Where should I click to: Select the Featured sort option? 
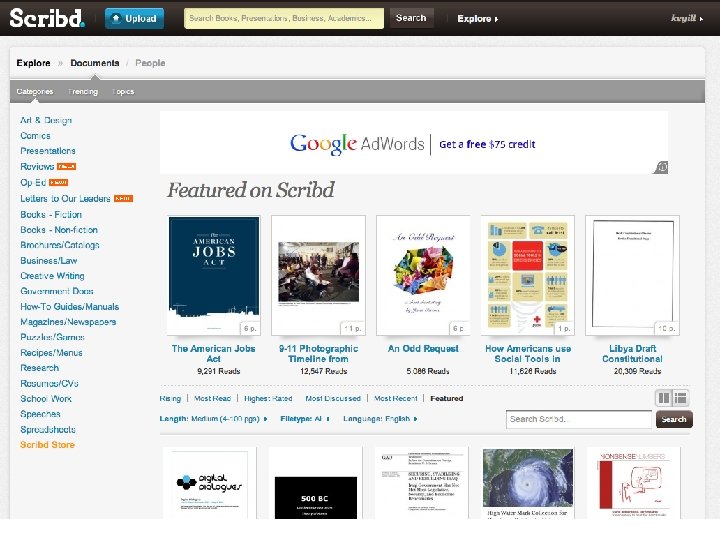coord(446,398)
